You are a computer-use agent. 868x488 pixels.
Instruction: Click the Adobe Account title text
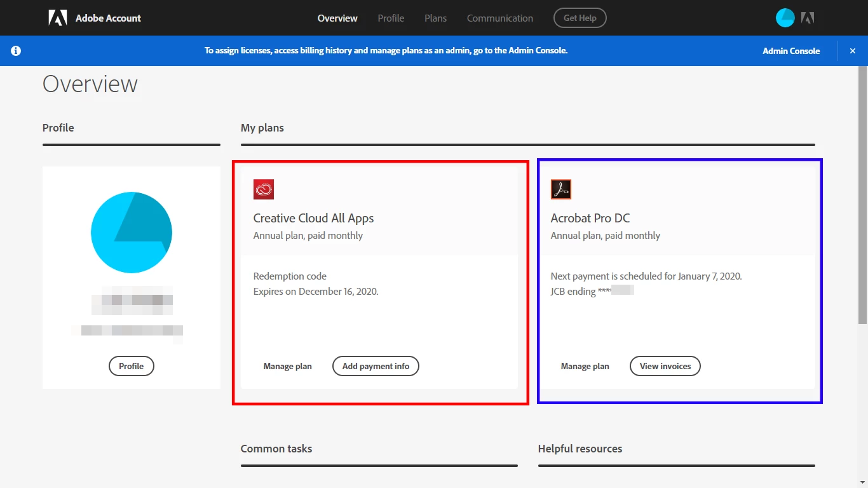click(x=109, y=18)
